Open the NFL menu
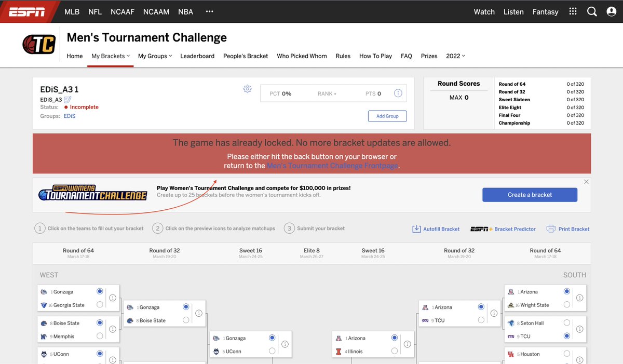Viewport: 623px width, 364px height. (95, 11)
